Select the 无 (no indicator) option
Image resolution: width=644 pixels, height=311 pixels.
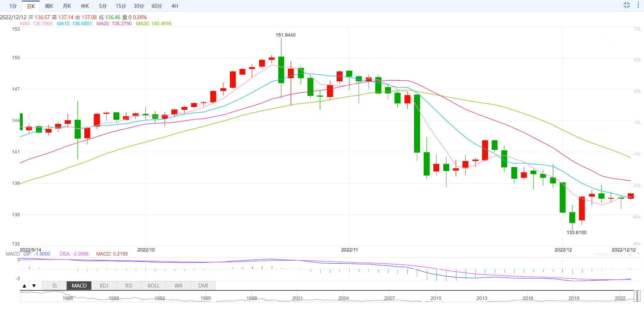coord(54,286)
